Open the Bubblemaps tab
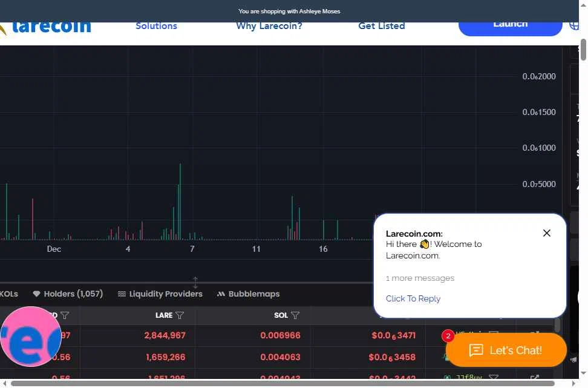 point(248,294)
